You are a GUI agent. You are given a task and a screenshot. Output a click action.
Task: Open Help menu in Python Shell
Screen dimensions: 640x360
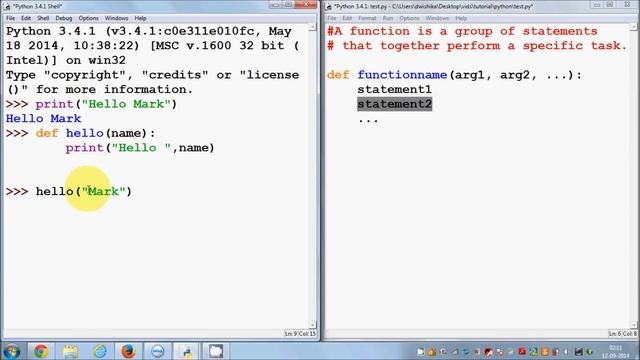click(140, 18)
